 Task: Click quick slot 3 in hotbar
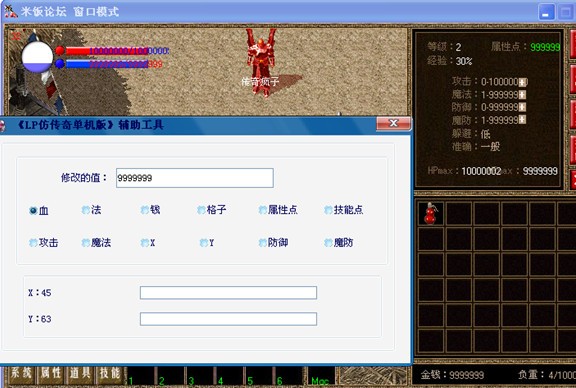tap(200, 376)
